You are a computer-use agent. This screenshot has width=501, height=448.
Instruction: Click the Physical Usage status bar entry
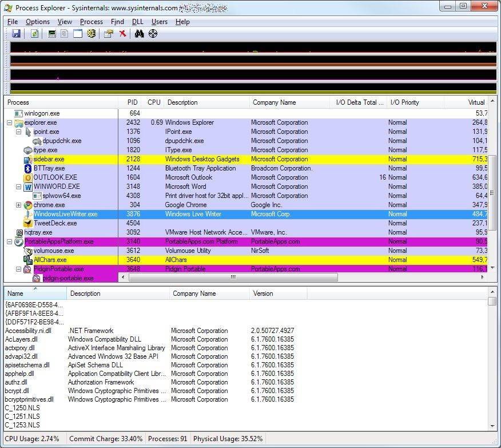(x=228, y=439)
